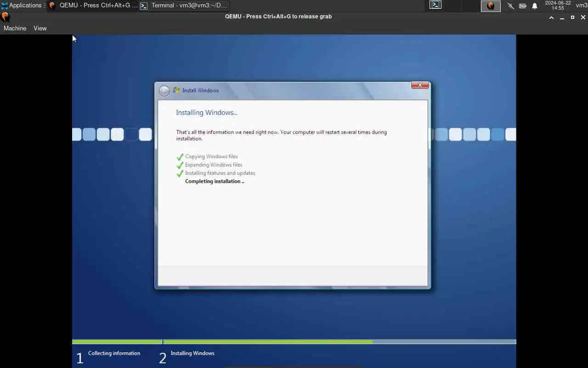Open the View menu
The width and height of the screenshot is (588, 368).
pyautogui.click(x=40, y=28)
